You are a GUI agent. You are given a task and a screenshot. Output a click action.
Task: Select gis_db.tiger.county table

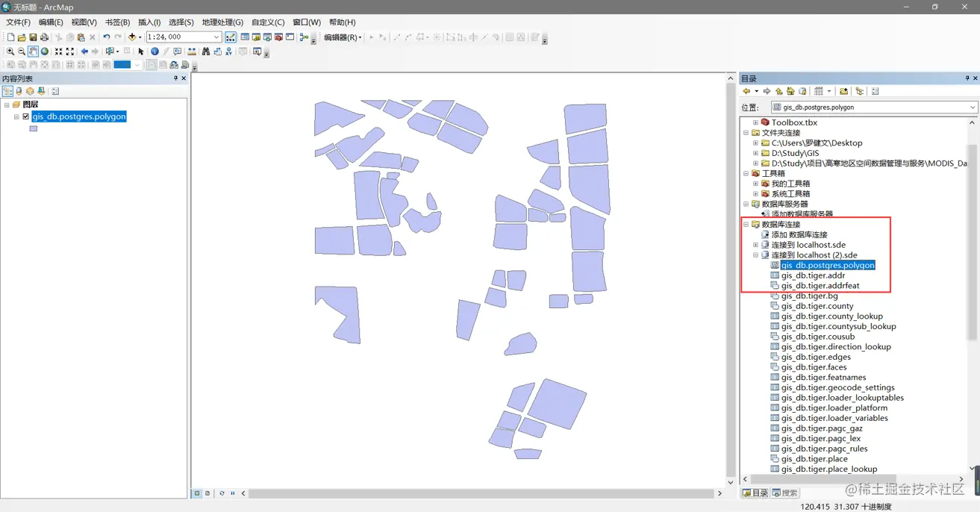[817, 306]
